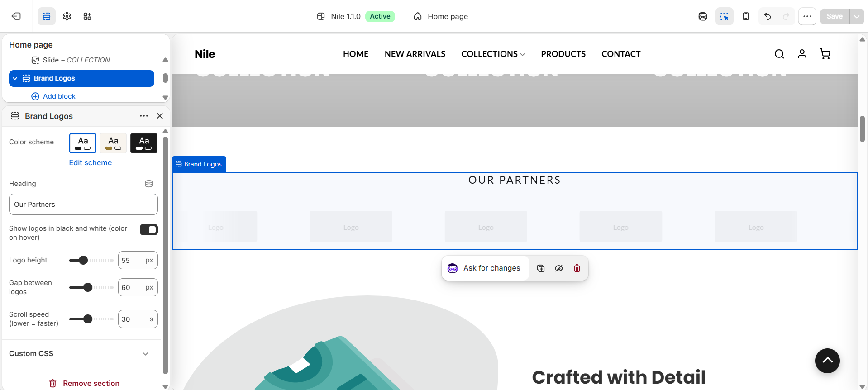Screen dimensions: 868x390
Task: Click the shopping cart icon in preview
Action: coord(825,54)
